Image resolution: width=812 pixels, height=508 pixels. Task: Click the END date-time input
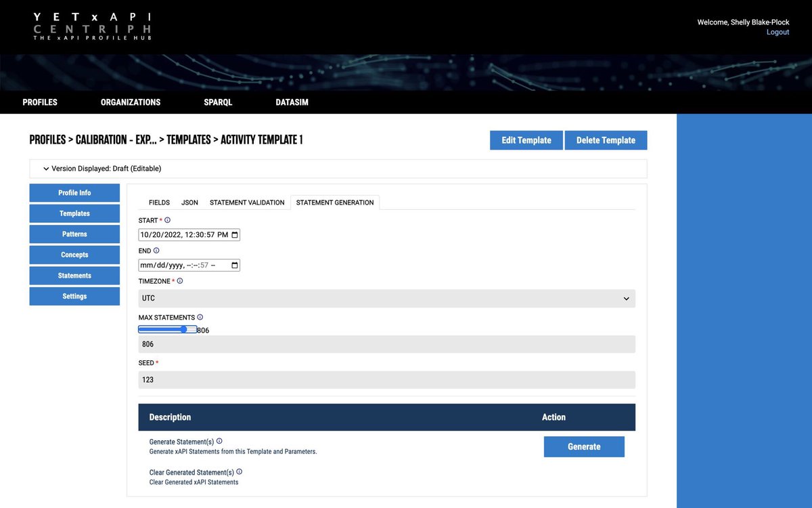point(189,266)
